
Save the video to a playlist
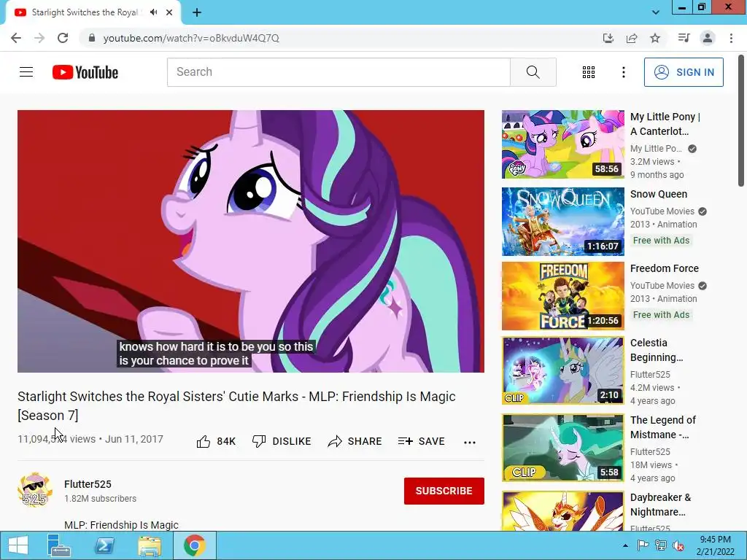click(421, 441)
